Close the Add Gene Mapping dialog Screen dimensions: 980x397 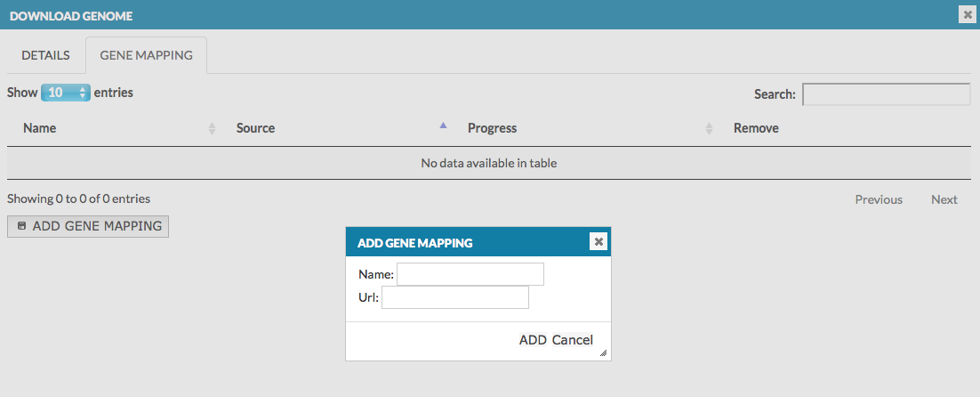tap(598, 241)
